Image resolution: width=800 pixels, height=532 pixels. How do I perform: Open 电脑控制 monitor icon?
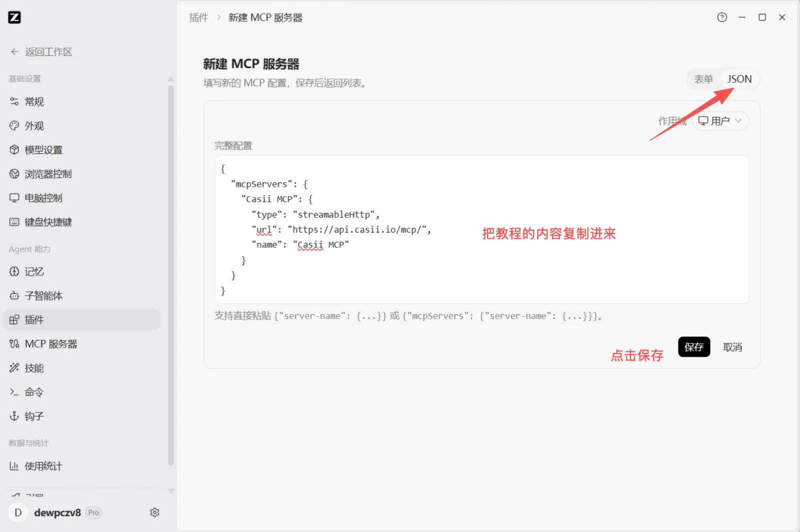[x=14, y=198]
